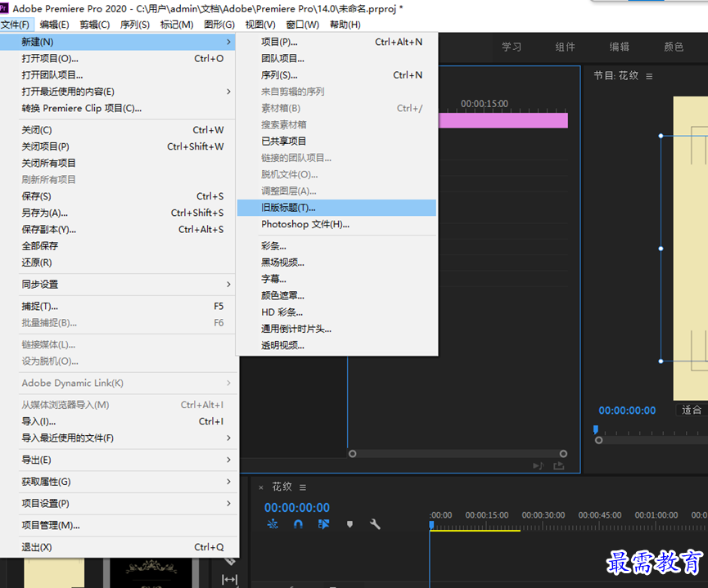Select 另存为(A)... in File menu

click(x=118, y=213)
